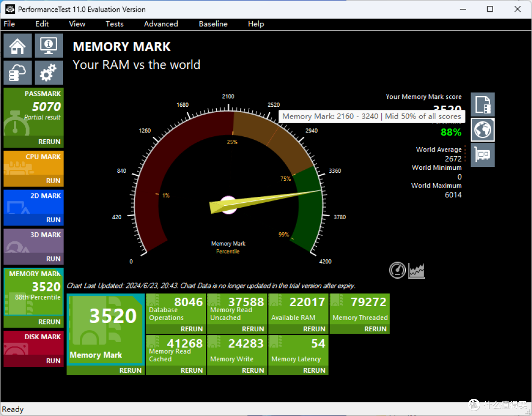Click the Available RAM 22017 tile
The width and height of the screenshot is (532, 416).
(x=298, y=309)
